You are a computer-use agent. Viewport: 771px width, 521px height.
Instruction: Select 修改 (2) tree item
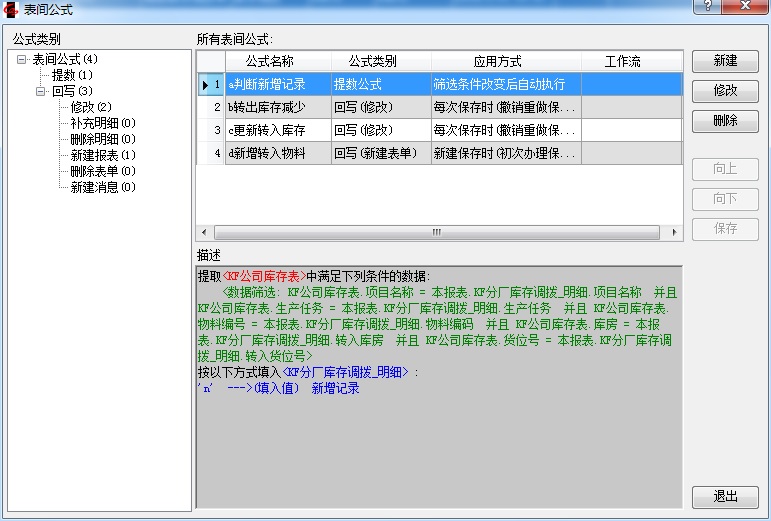[x=90, y=107]
